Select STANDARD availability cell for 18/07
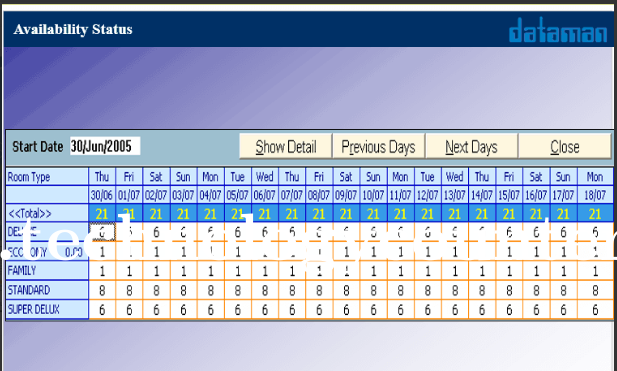This screenshot has height=371, width=617. pyautogui.click(x=595, y=290)
